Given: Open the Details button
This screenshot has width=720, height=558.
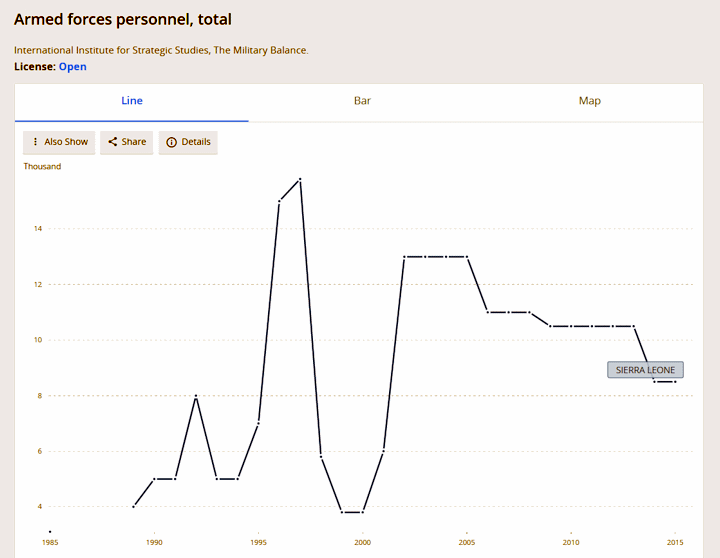Looking at the screenshot, I should tap(188, 142).
